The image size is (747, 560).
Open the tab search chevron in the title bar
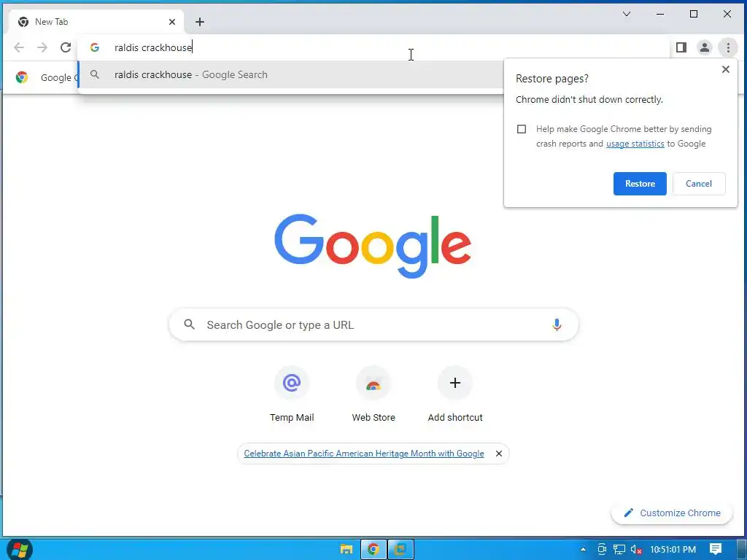pos(627,15)
